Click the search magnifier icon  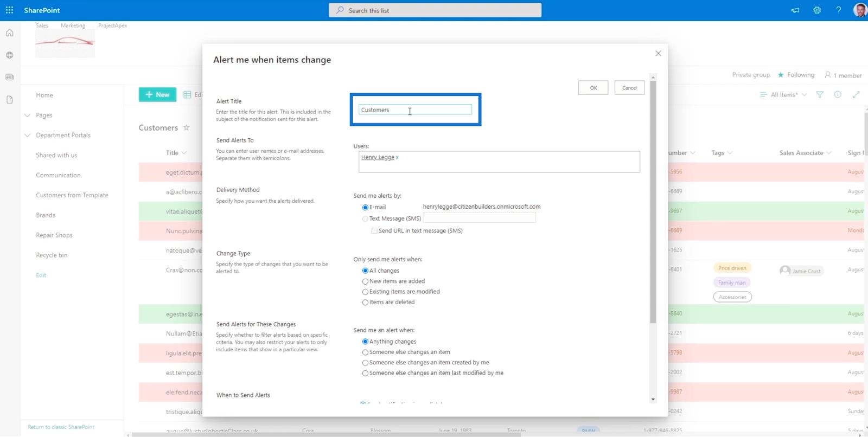pos(340,10)
